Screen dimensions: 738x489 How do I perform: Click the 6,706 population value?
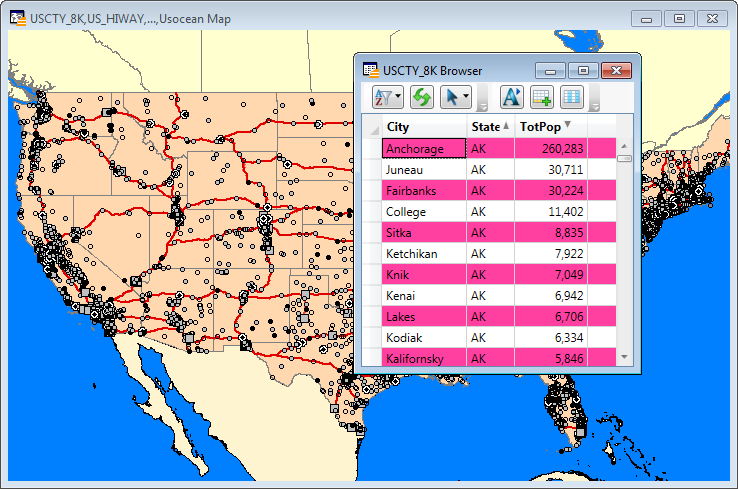569,317
